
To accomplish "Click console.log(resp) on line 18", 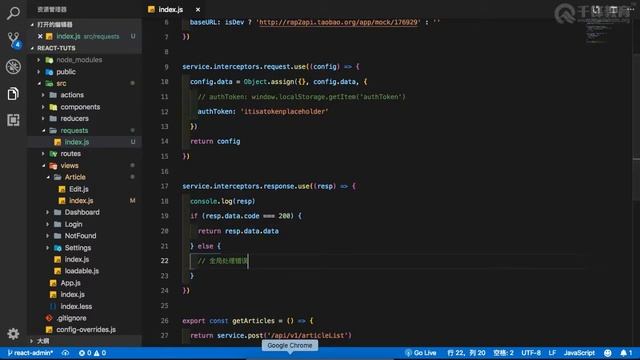I will coord(222,201).
